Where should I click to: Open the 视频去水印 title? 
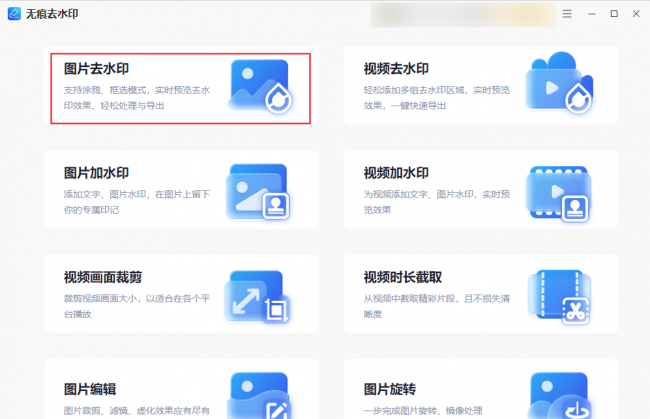(x=396, y=68)
